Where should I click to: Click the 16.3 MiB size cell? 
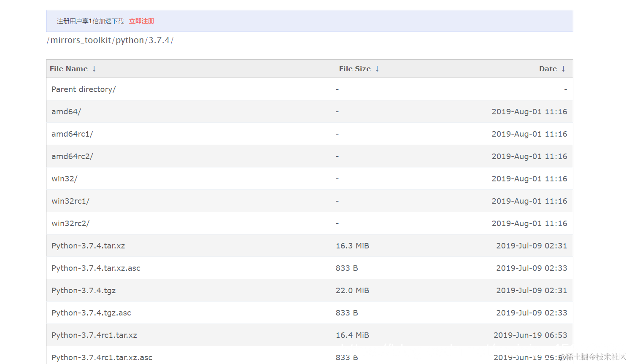pyautogui.click(x=352, y=246)
